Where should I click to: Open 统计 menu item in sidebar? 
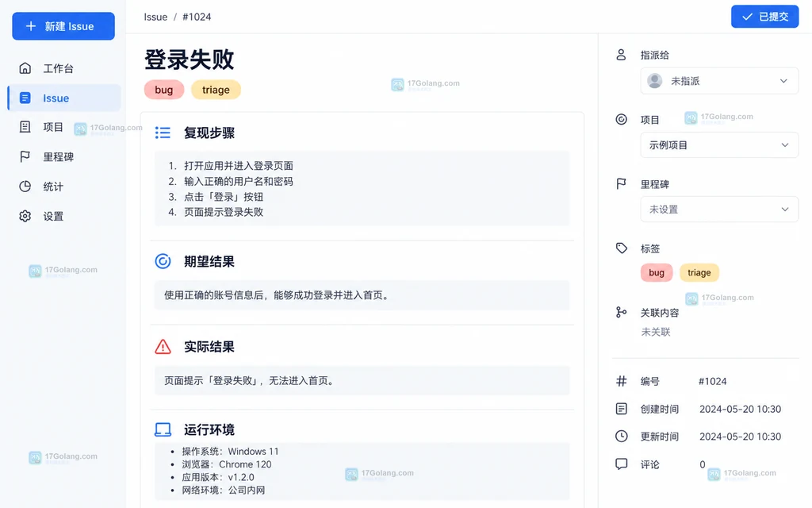pos(65,186)
